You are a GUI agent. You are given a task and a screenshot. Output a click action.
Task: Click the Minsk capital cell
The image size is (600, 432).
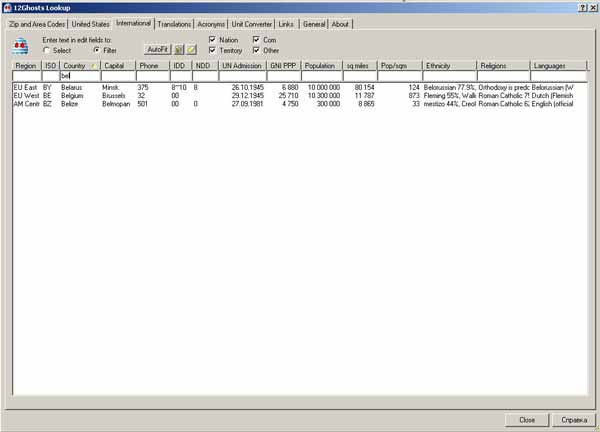coord(111,88)
